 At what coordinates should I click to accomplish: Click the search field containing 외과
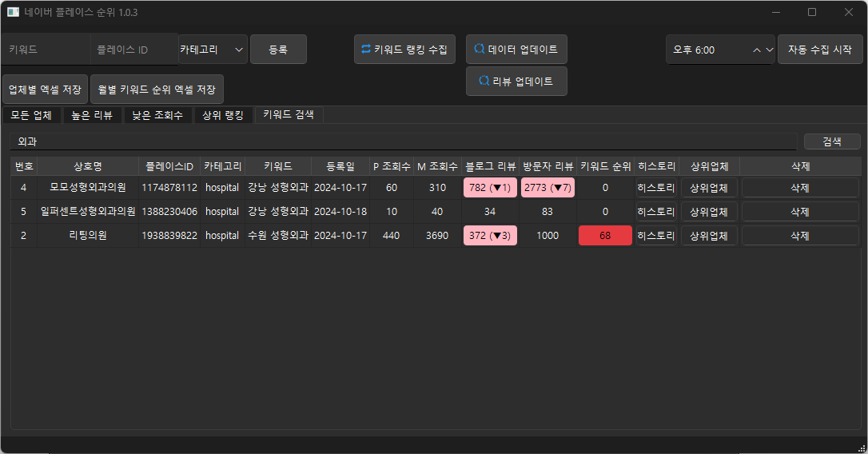point(403,141)
